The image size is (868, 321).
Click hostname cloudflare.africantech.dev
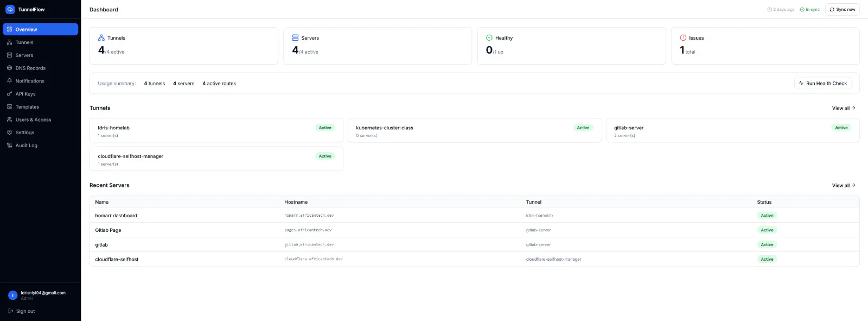coord(314,259)
